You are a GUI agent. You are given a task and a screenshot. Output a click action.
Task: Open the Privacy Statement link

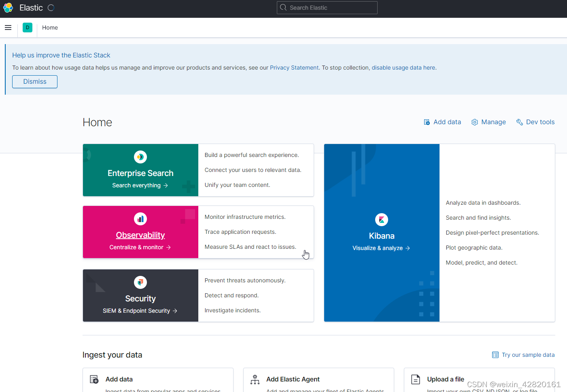[294, 68]
